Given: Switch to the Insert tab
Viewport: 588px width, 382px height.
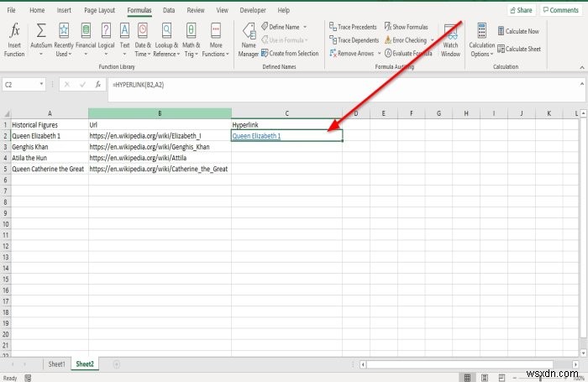Looking at the screenshot, I should click(64, 10).
